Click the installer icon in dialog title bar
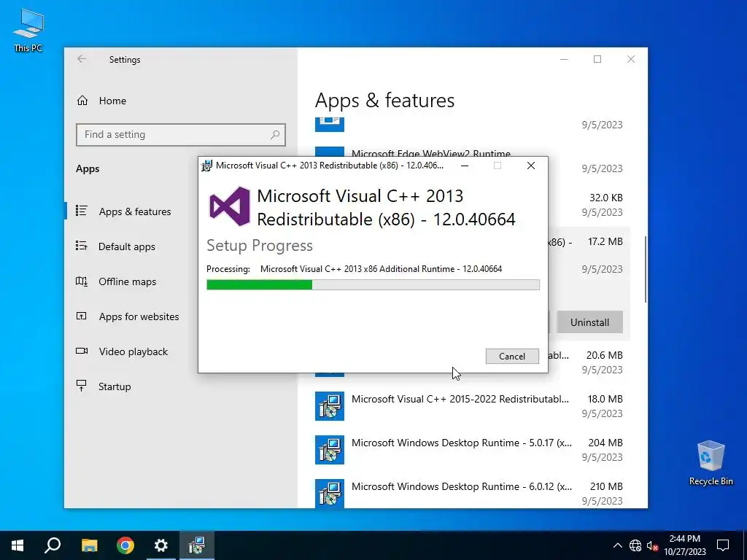Image resolution: width=747 pixels, height=560 pixels. 206,166
